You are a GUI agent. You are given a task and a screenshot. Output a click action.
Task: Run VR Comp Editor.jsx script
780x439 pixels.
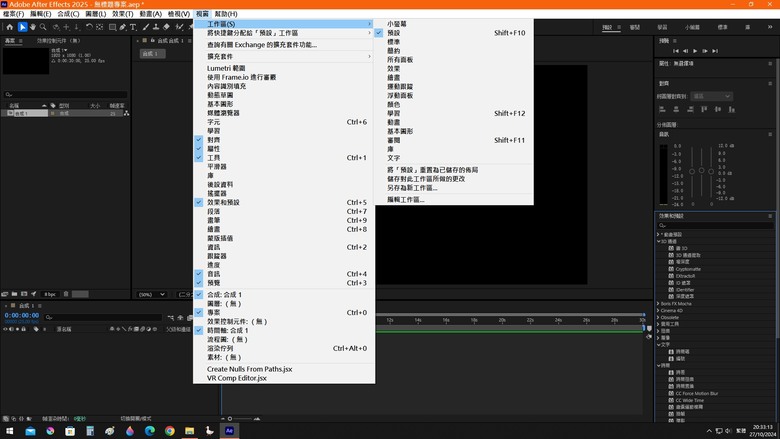(x=284, y=378)
